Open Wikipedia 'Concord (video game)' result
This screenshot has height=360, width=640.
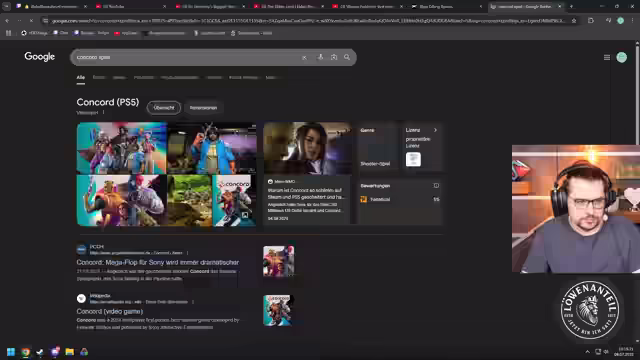click(x=110, y=311)
